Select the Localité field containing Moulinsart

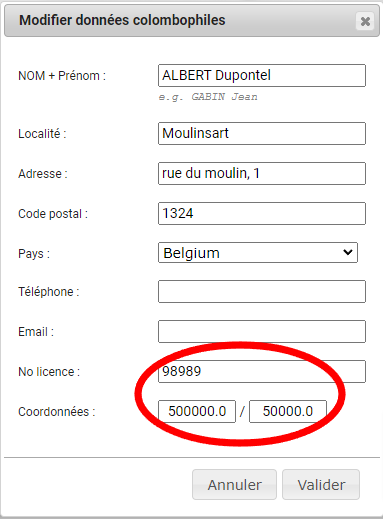tap(262, 134)
